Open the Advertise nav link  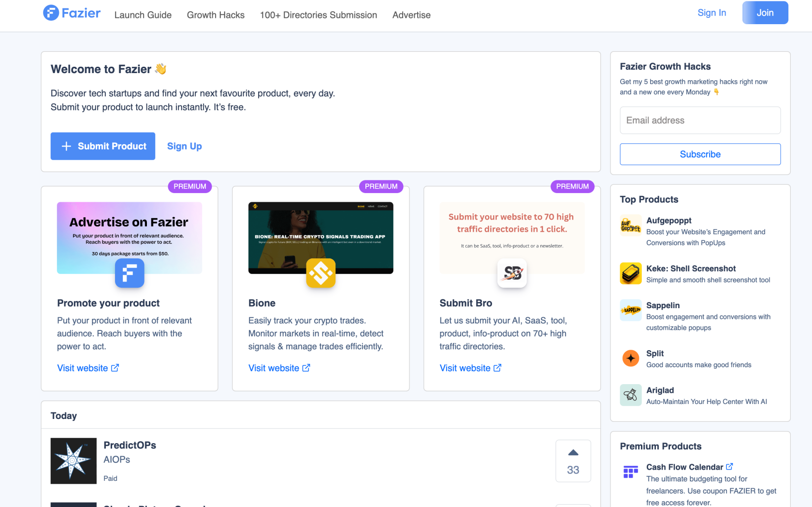[411, 15]
